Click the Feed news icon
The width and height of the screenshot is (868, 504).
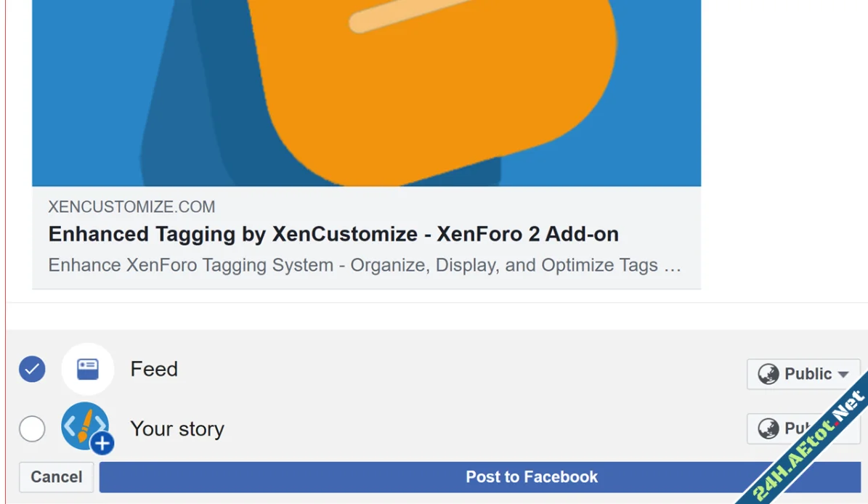coord(88,369)
